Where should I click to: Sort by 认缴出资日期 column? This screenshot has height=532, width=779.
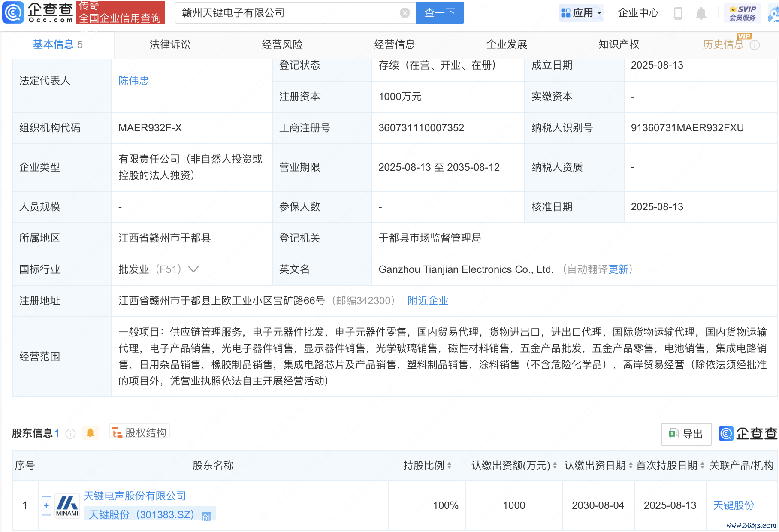(630, 465)
